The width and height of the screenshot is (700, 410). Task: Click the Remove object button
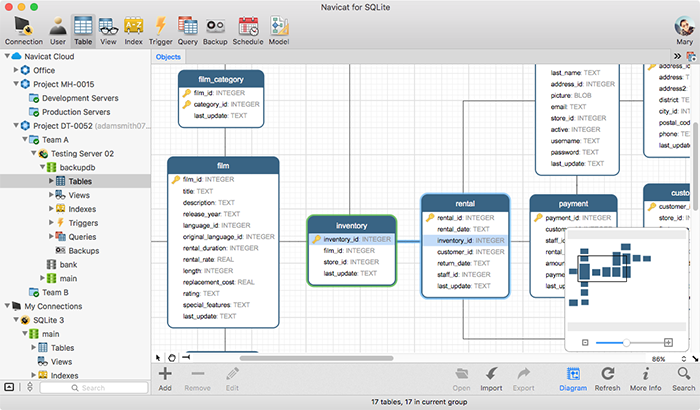pyautogui.click(x=197, y=379)
